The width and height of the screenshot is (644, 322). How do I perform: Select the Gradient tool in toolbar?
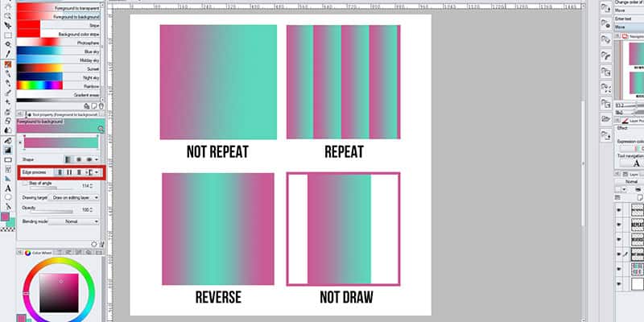click(x=7, y=151)
